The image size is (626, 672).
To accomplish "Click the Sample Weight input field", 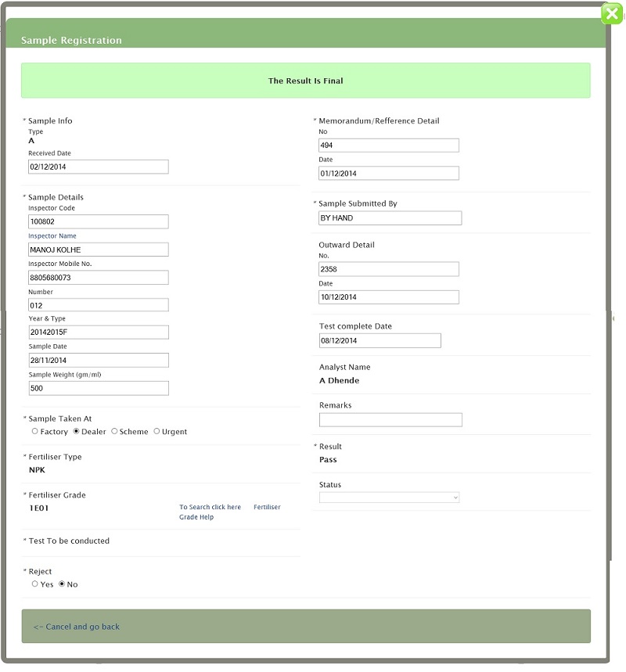I will click(98, 388).
